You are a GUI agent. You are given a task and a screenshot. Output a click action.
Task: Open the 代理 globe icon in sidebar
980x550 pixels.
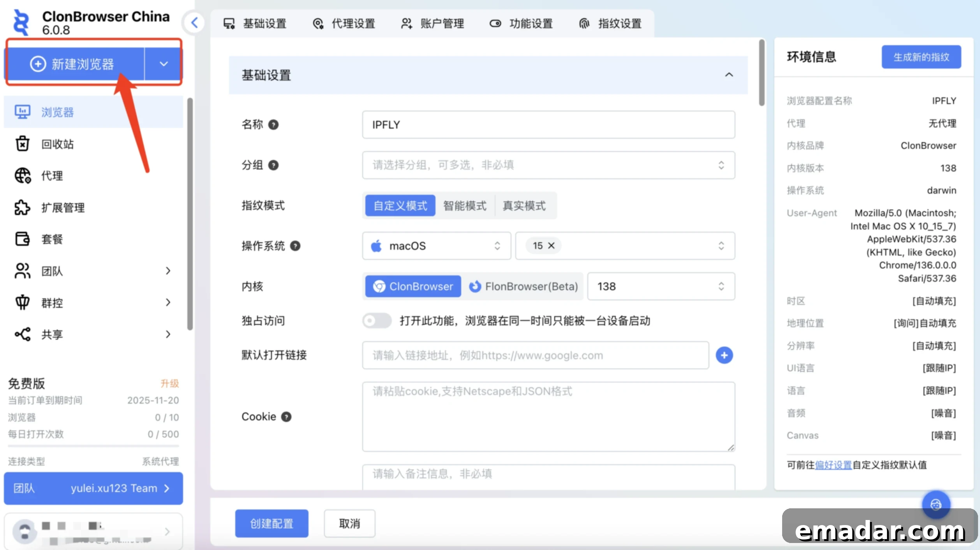[22, 176]
